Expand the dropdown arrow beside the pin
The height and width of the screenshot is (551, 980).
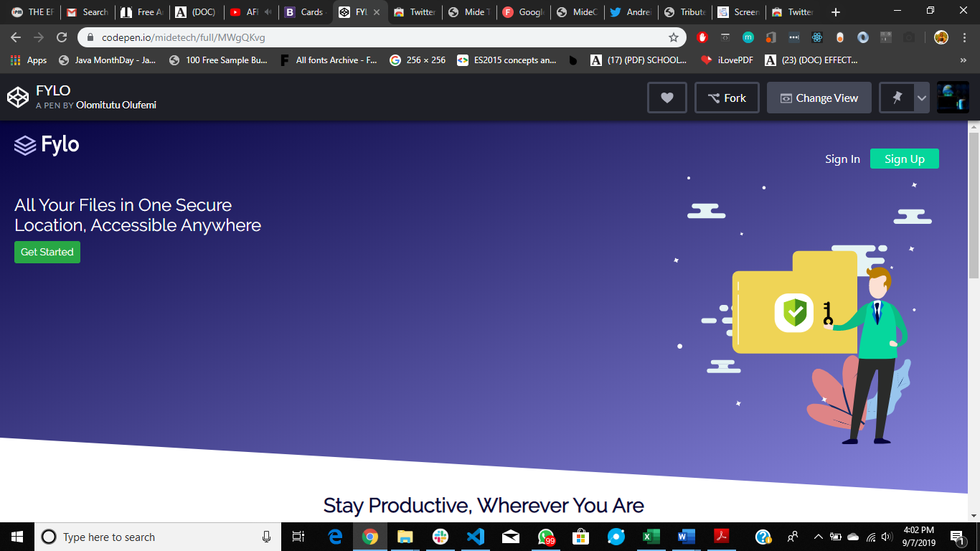click(x=921, y=98)
